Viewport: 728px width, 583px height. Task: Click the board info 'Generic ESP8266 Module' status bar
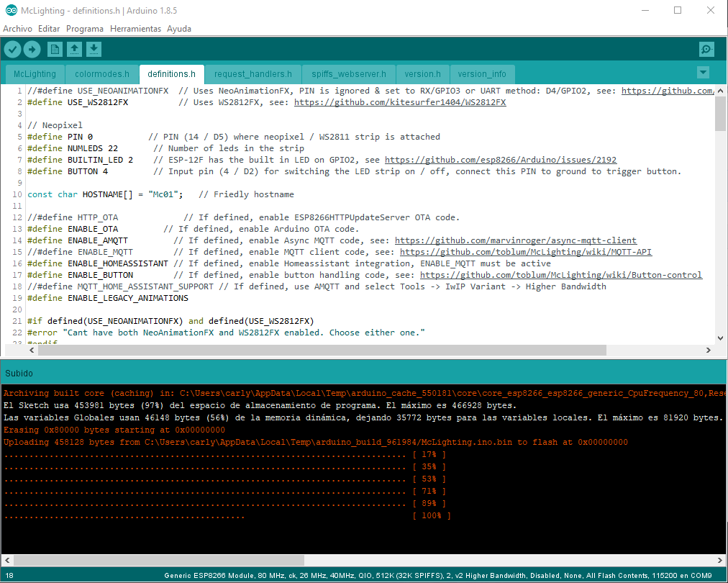pos(438,576)
